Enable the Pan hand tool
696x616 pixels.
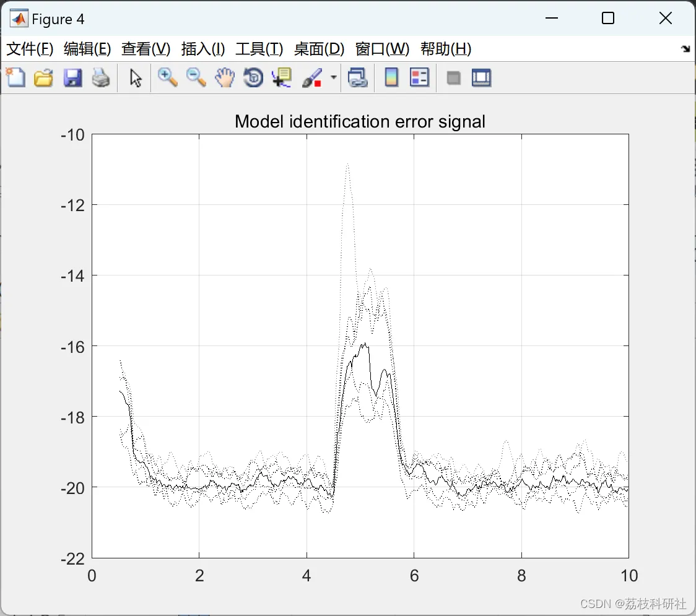click(225, 77)
